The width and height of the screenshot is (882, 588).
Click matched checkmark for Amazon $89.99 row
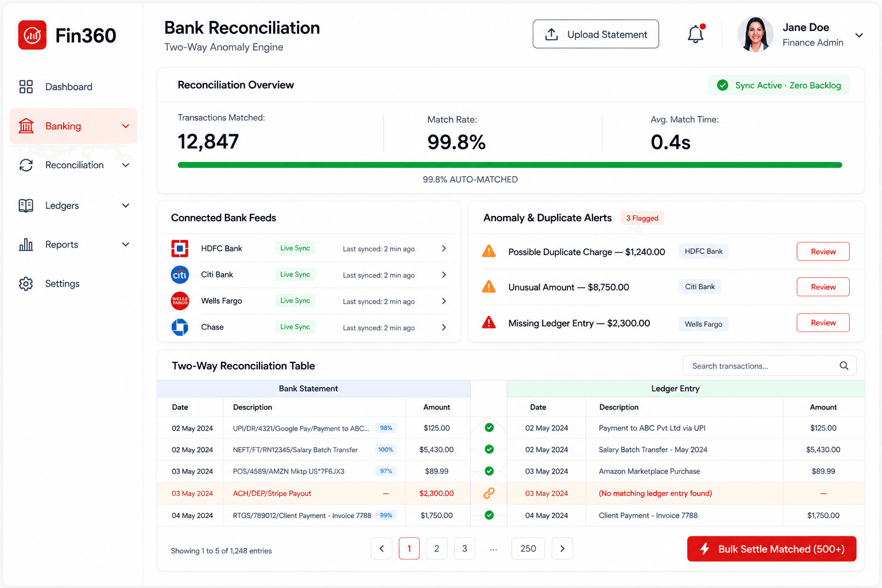489,471
